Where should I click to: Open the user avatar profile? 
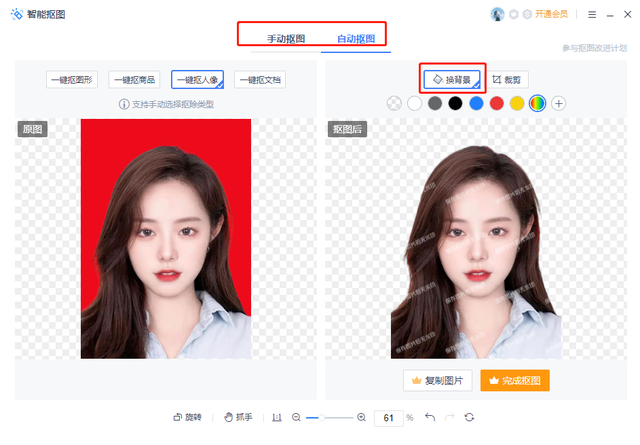click(x=497, y=14)
